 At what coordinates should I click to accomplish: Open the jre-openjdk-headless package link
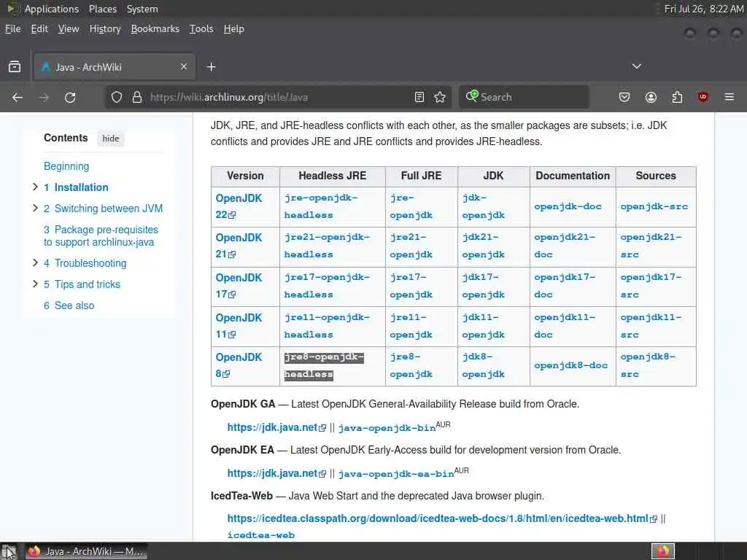[x=321, y=206]
